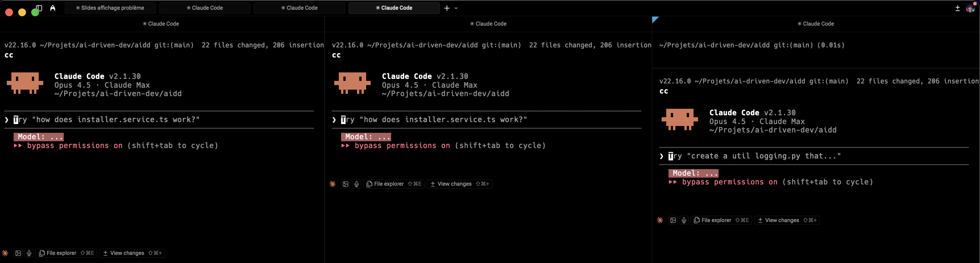The image size is (980, 263).
Task: Focus the right pane's Claude Code header
Action: [x=816, y=24]
